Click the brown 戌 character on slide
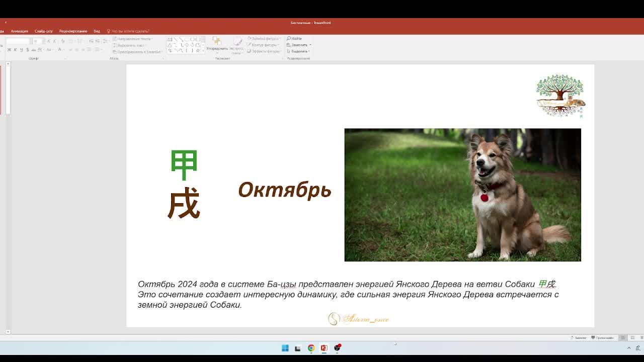 tap(184, 204)
